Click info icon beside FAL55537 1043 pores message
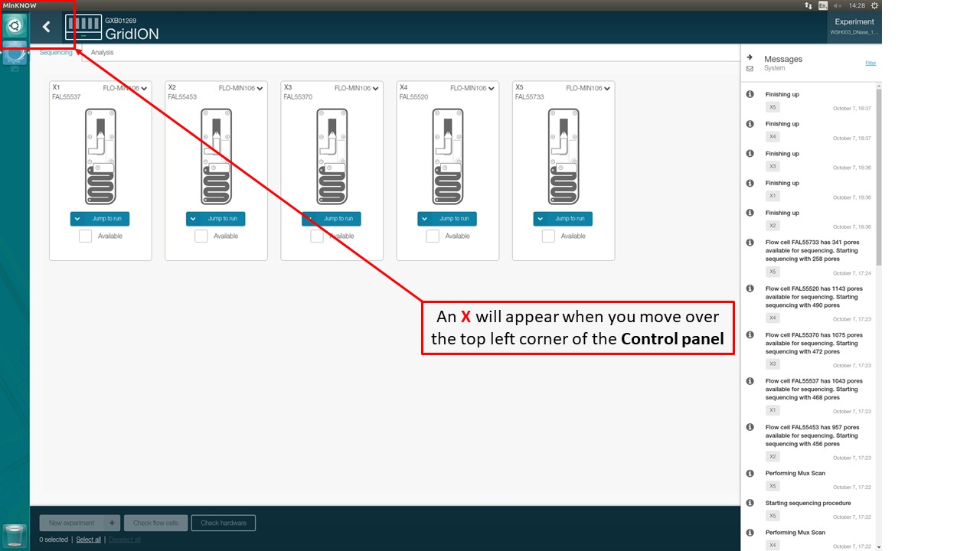 pos(750,380)
